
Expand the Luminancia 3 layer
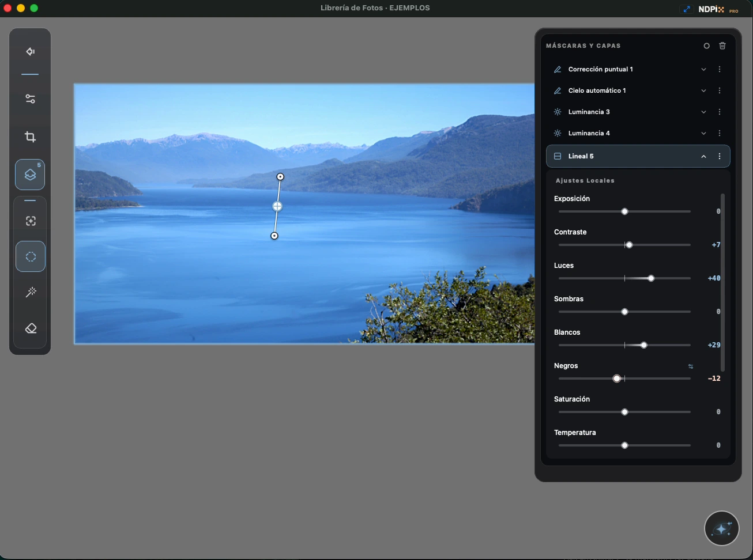(703, 112)
